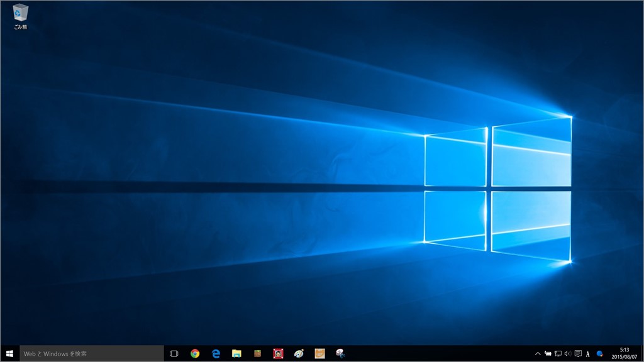This screenshot has height=362, width=644.
Task: Open the network connection tray icon
Action: (558, 354)
